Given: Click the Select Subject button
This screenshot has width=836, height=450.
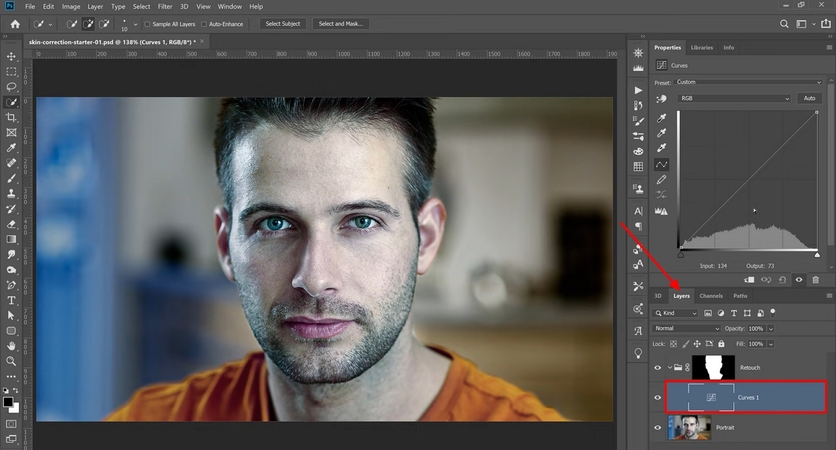Looking at the screenshot, I should pyautogui.click(x=284, y=23).
